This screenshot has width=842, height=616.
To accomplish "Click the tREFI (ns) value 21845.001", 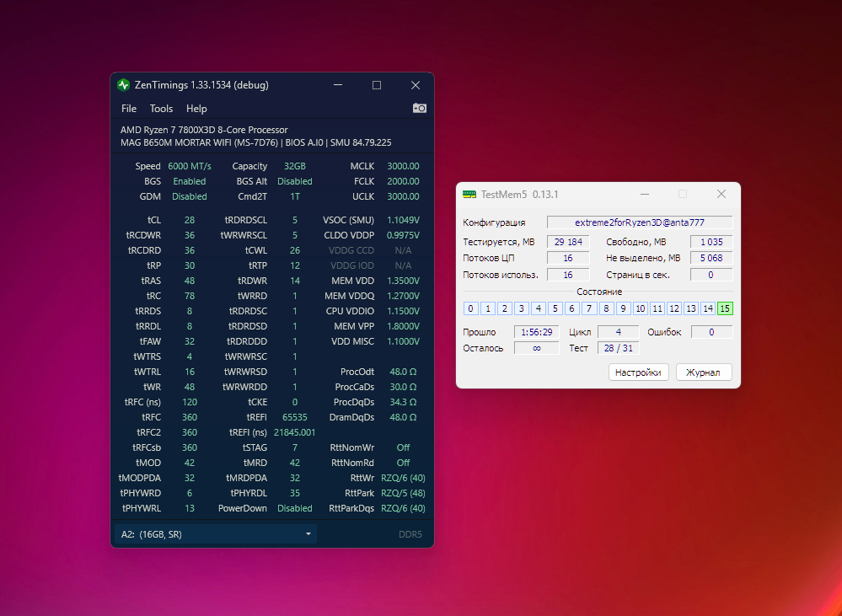I will tap(295, 432).
